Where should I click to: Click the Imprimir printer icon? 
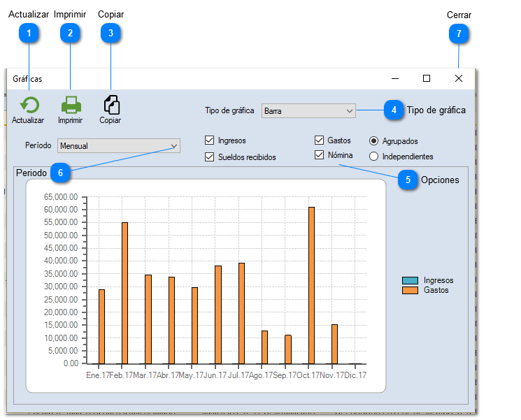71,105
